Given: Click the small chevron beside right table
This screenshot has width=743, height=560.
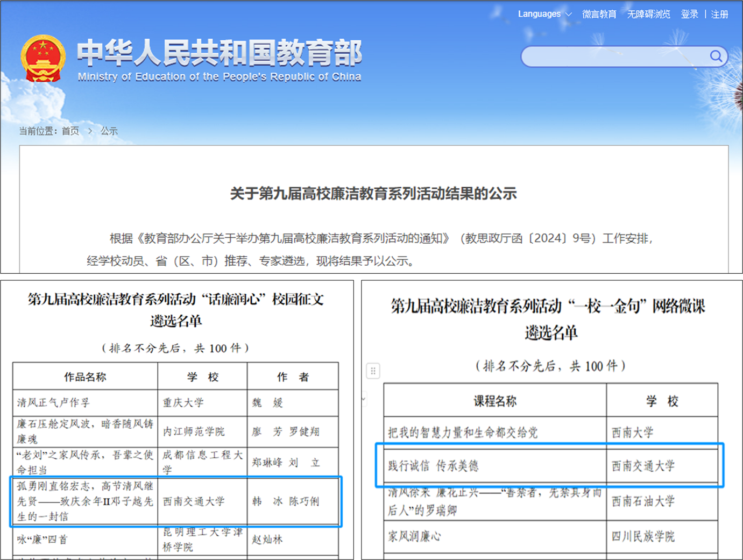Looking at the screenshot, I should (x=364, y=399).
